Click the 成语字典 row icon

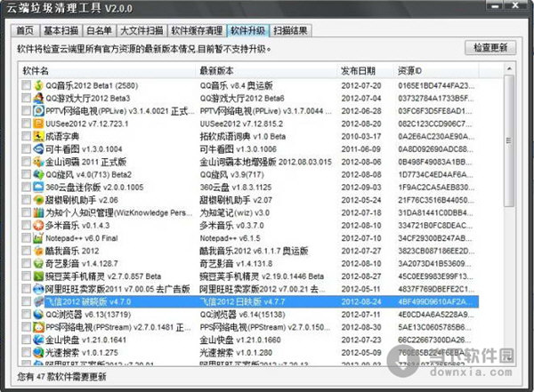click(38, 136)
